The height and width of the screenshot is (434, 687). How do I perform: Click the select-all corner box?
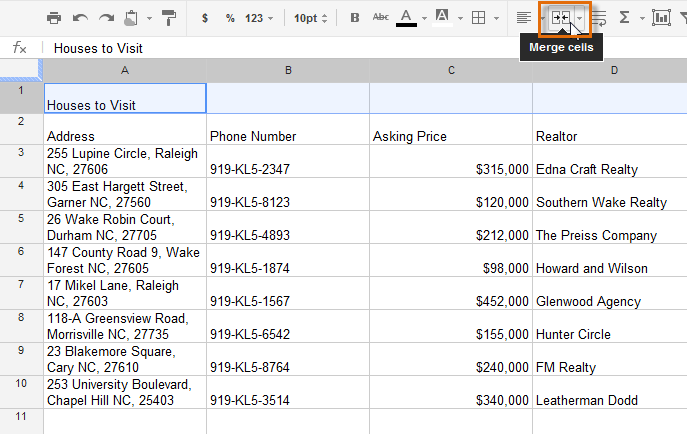point(21,70)
